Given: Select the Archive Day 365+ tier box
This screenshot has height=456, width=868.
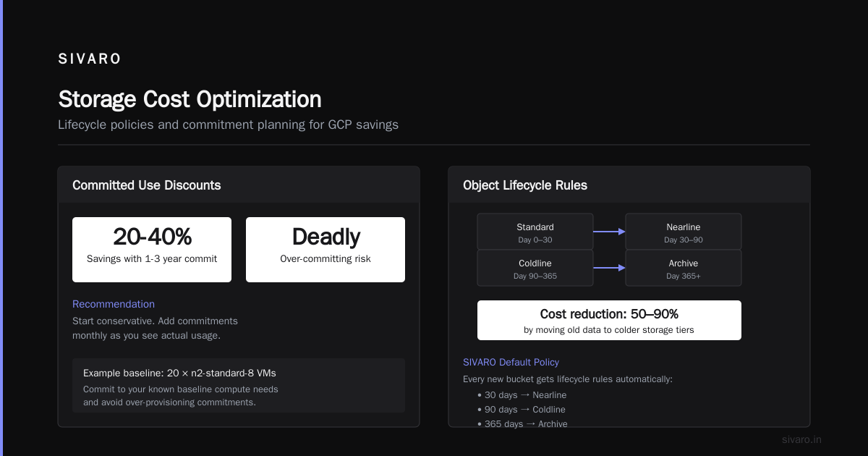Looking at the screenshot, I should (x=684, y=269).
